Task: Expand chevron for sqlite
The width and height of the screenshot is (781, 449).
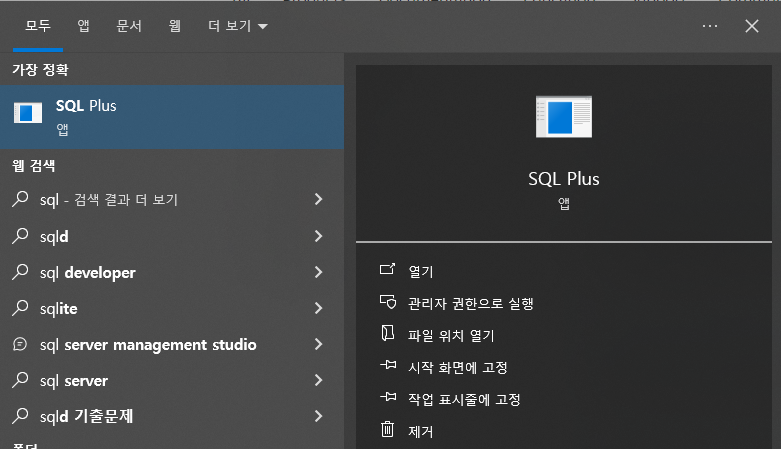Action: click(318, 308)
